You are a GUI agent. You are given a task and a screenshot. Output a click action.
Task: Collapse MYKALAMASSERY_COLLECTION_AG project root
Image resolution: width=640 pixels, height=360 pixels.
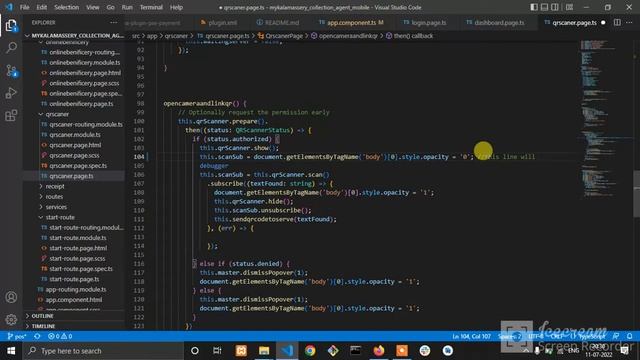[x=74, y=36]
